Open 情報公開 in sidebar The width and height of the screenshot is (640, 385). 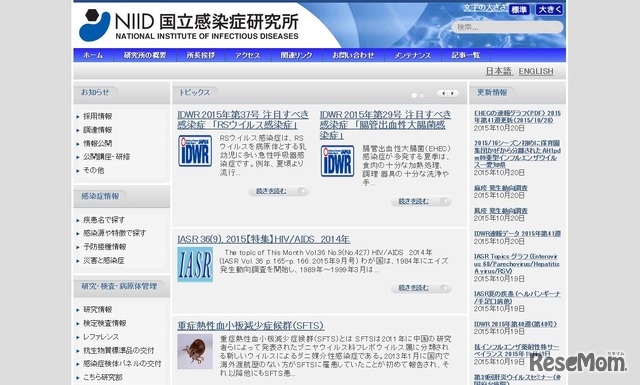pos(98,143)
